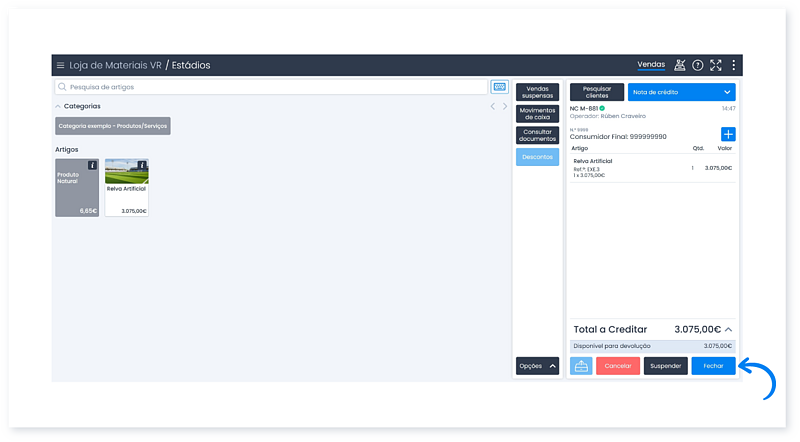800x442 pixels.
Task: Collapse the Categorias section
Action: [58, 106]
